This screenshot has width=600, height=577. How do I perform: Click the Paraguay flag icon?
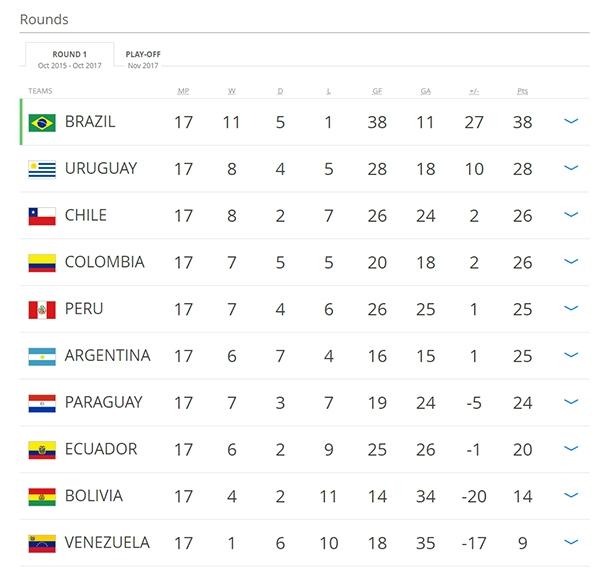coord(42,403)
